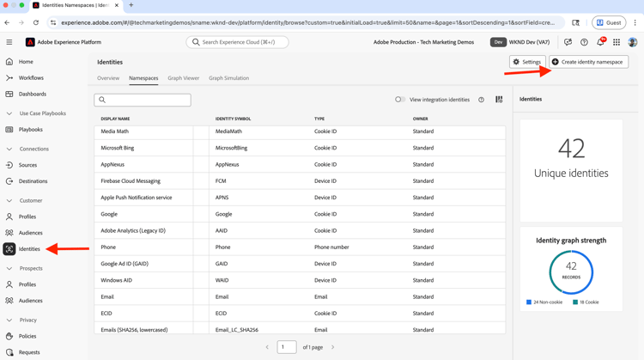Go back in browser history

(x=8, y=22)
